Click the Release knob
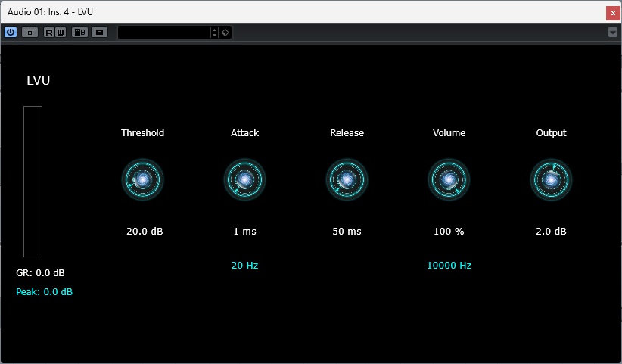 [x=347, y=179]
